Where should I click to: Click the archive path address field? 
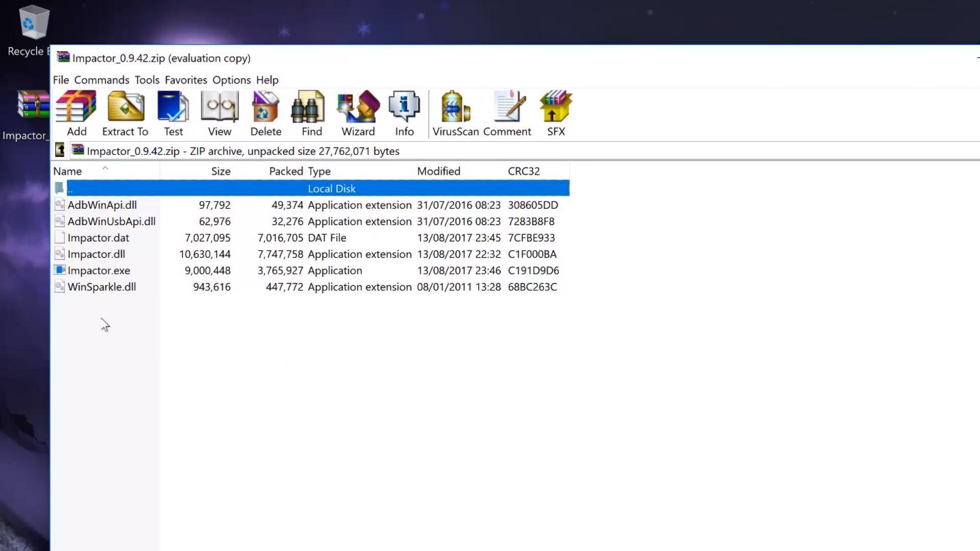point(524,151)
